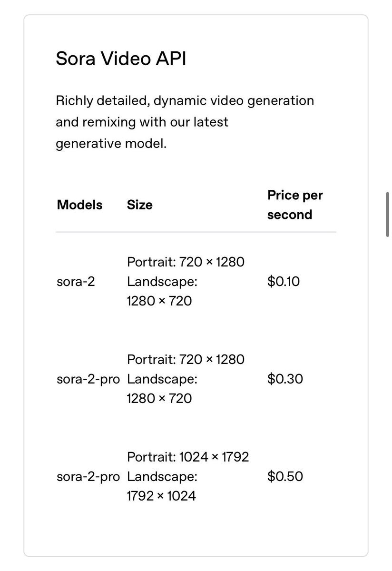Click the Portrait: 1024 × 1792 size text
Image resolution: width=392 pixels, height=571 pixels.
point(188,457)
